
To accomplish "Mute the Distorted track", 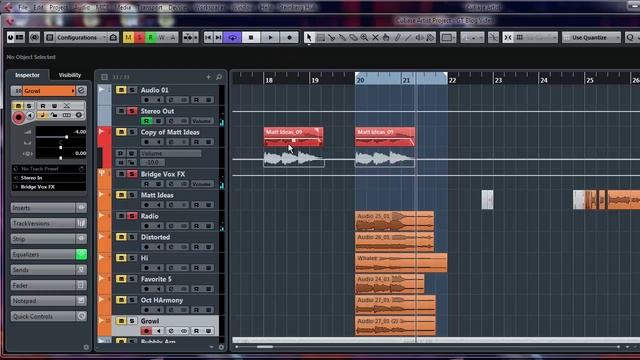I will click(x=121, y=237).
